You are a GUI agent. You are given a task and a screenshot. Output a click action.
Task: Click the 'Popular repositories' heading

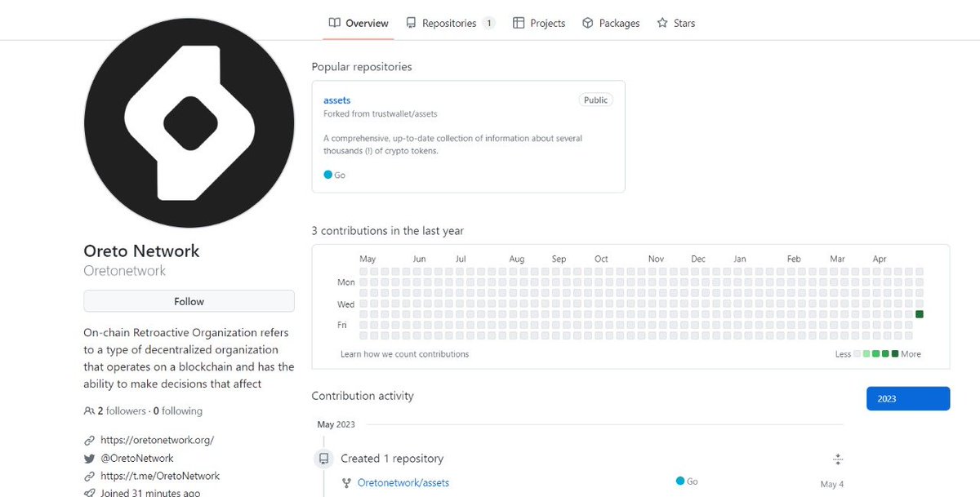(x=362, y=67)
